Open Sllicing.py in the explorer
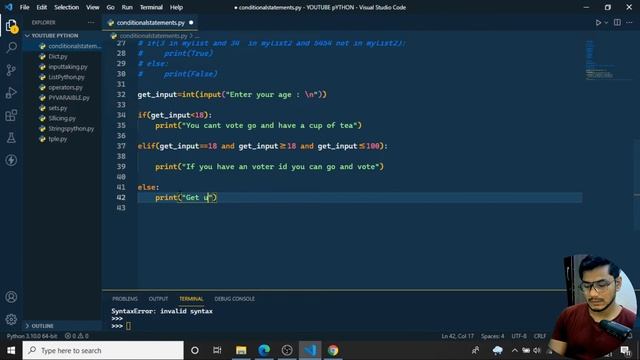This screenshot has width=640, height=360. pyautogui.click(x=62, y=118)
